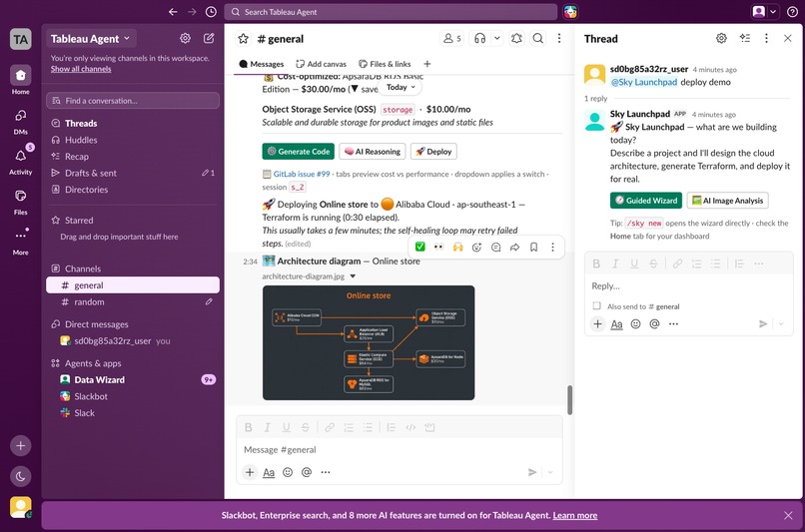Open the architecture diagram image thumbnail
This screenshot has width=805, height=532.
[x=369, y=342]
